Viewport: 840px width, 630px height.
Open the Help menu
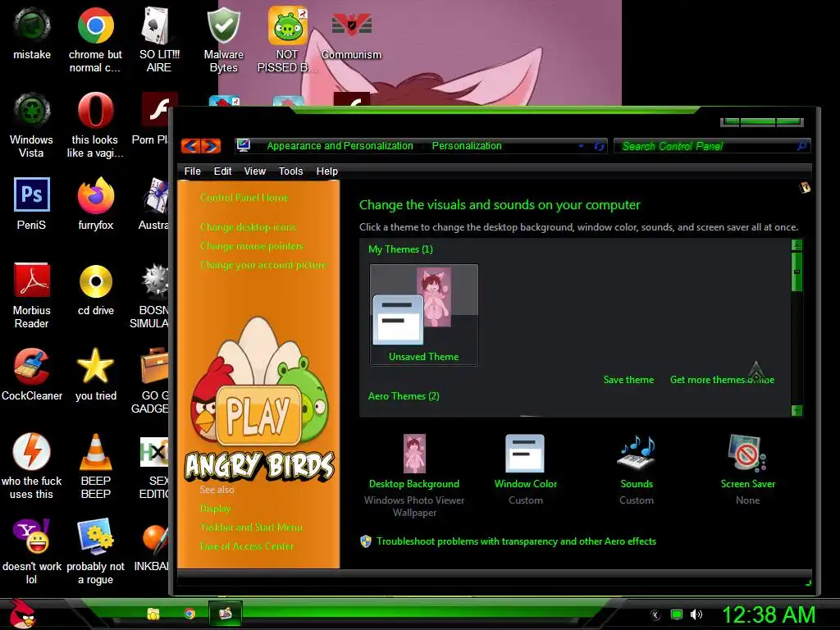326,171
